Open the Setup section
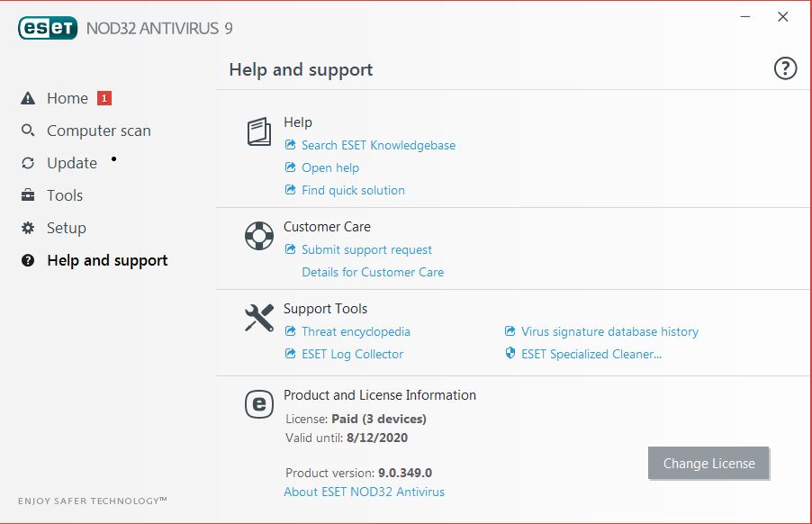 pyautogui.click(x=67, y=228)
